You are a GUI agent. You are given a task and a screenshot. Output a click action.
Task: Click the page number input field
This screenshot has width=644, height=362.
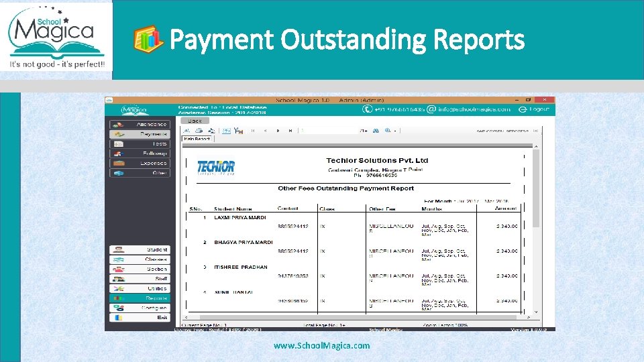pyautogui.click(x=329, y=131)
